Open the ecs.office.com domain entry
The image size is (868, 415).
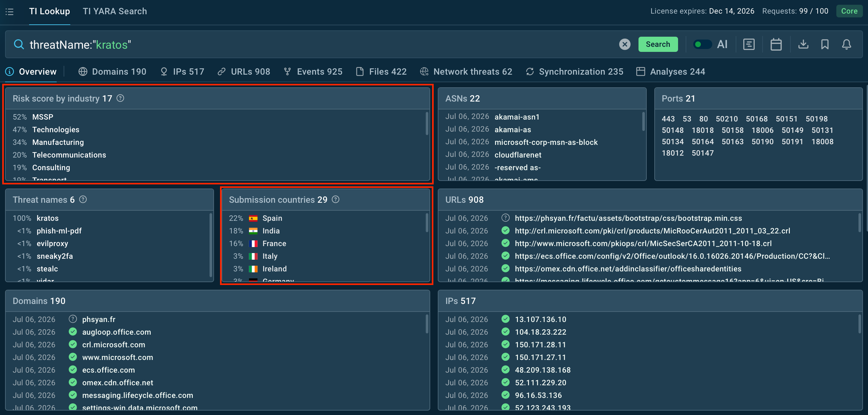pyautogui.click(x=109, y=370)
